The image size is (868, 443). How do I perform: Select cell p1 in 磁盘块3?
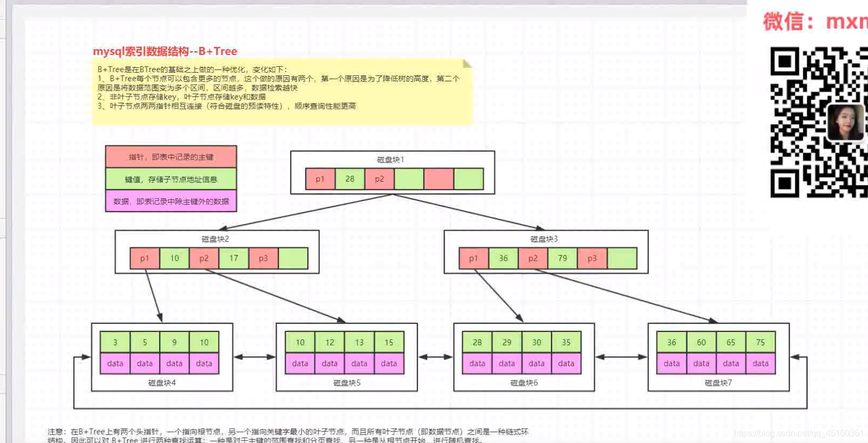[x=474, y=258]
